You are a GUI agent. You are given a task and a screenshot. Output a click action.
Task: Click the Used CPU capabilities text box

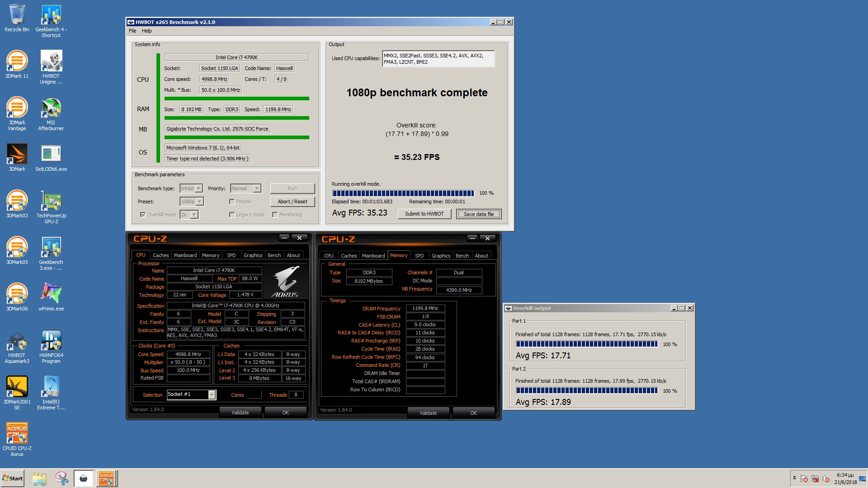pos(438,59)
